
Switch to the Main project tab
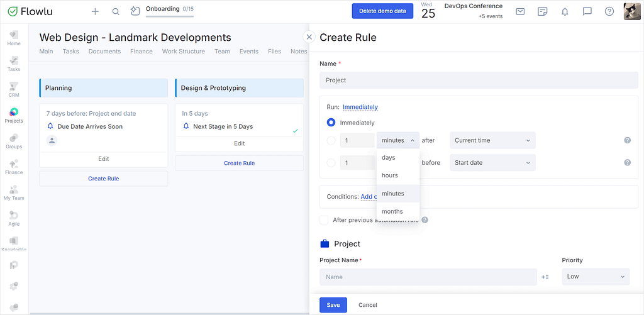(x=46, y=52)
